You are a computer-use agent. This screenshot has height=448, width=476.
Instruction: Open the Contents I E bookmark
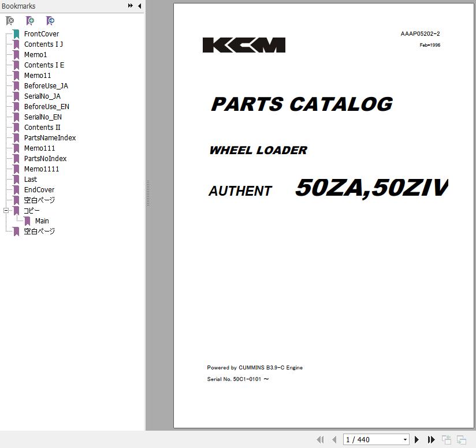coord(44,65)
